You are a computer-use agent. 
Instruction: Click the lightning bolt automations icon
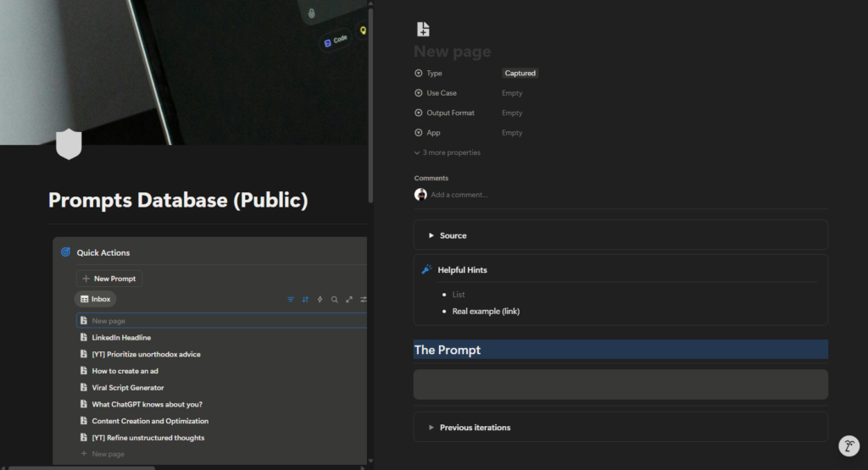pos(320,300)
